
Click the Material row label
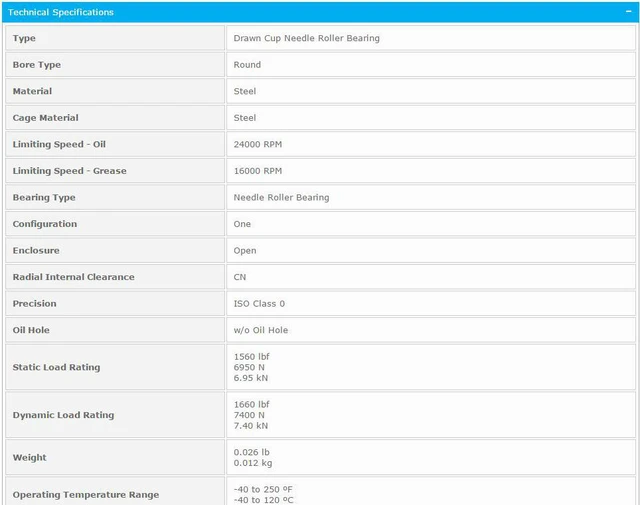click(32, 91)
